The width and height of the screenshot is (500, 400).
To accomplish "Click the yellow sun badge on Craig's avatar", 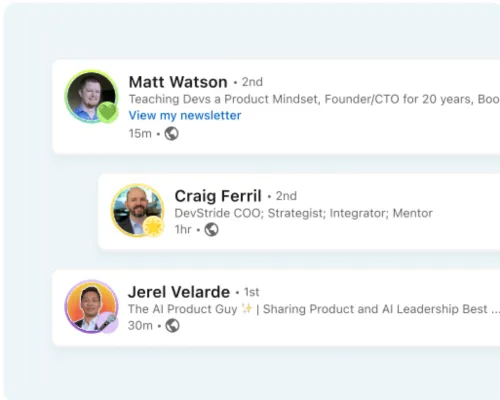I will point(153,227).
